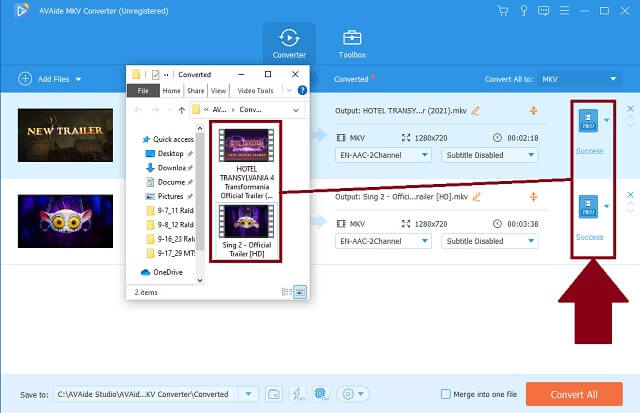Switch explorer to large icons view

point(300,292)
